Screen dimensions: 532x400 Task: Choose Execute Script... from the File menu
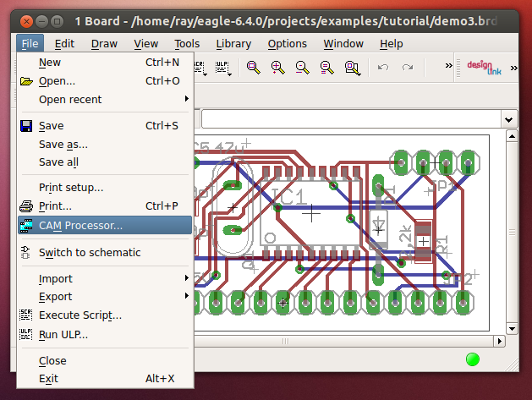coord(105,315)
